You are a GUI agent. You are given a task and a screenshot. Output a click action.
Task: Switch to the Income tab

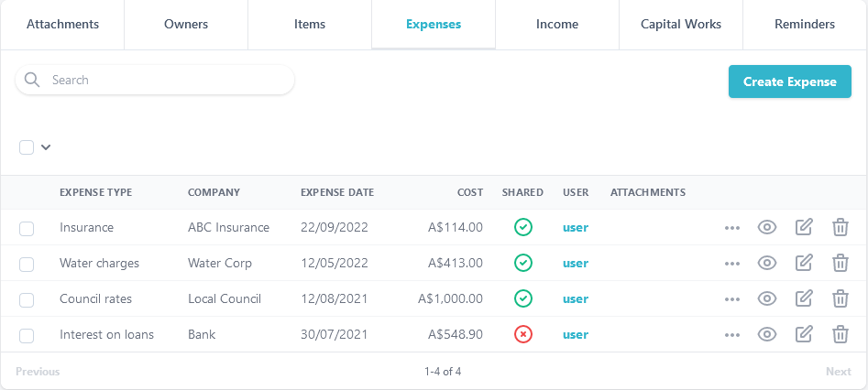coord(557,25)
